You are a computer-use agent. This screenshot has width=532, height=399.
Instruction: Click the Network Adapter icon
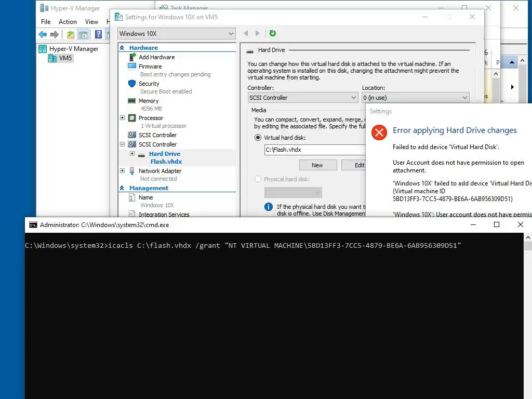point(132,171)
